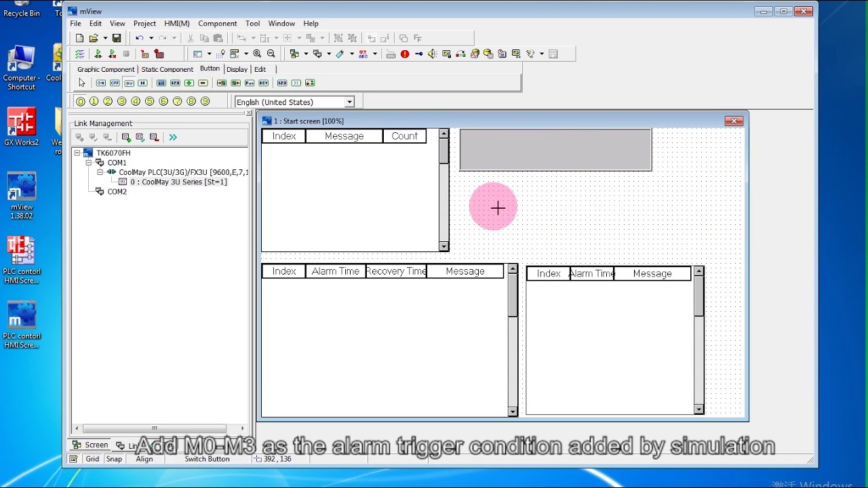This screenshot has height=488, width=868.
Task: Open the Component menu
Action: tap(218, 24)
